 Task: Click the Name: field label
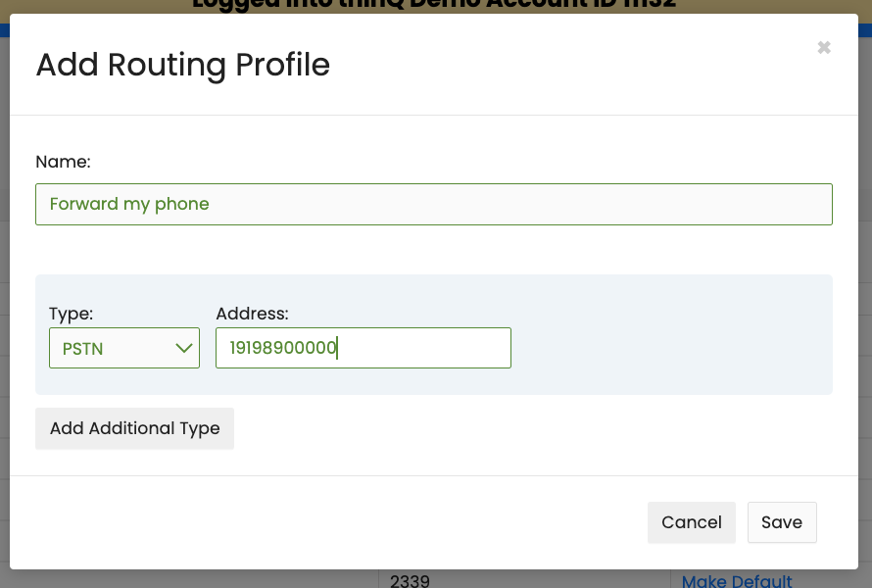tap(63, 162)
